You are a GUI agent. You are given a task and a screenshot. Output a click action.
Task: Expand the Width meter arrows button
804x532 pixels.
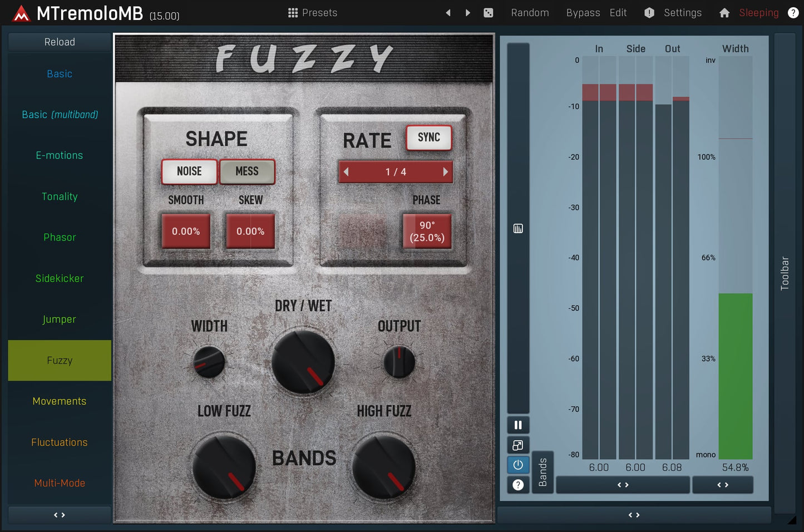[723, 485]
